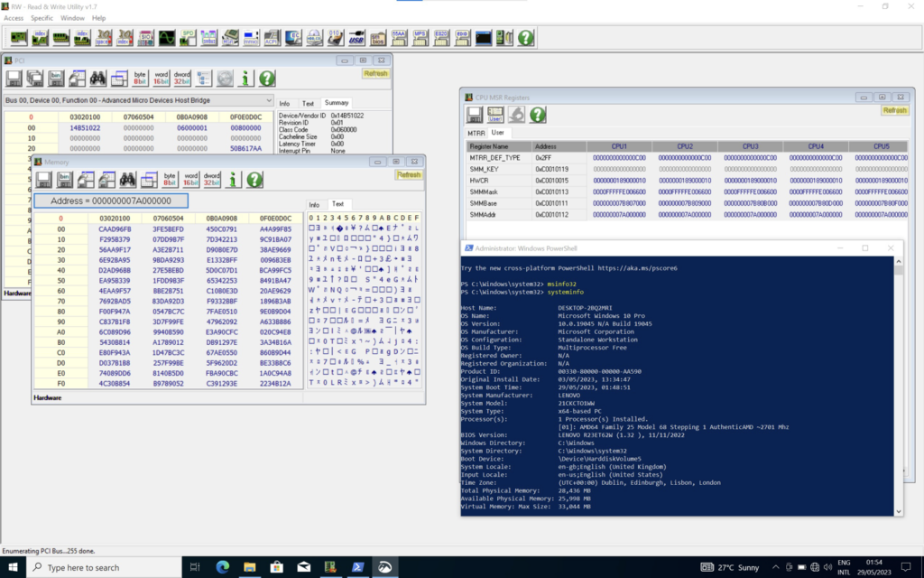924x578 pixels.
Task: Switch Memory window to dword 32bit view
Action: 211,180
